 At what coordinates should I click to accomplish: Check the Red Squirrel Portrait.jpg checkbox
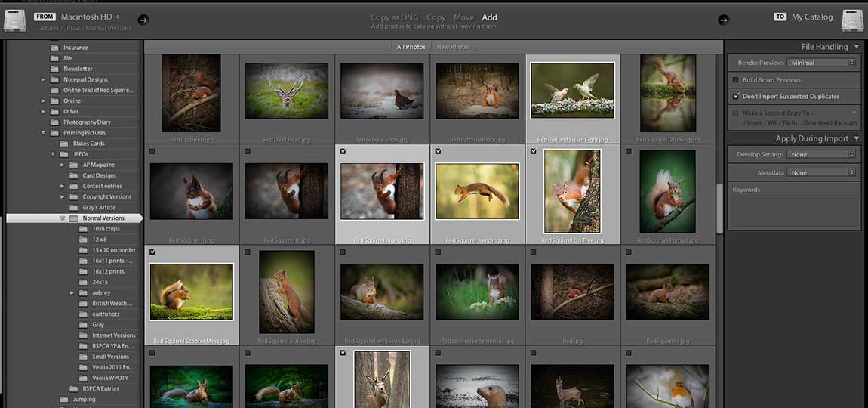point(628,151)
